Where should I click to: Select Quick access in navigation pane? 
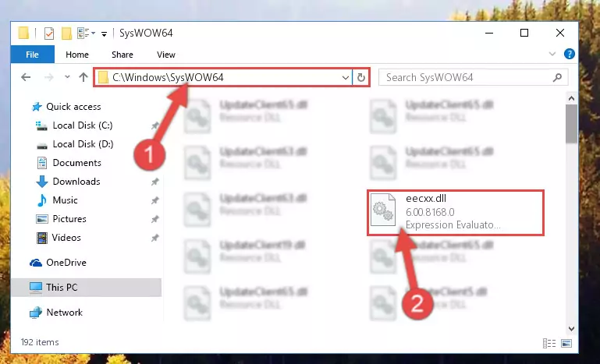(73, 107)
